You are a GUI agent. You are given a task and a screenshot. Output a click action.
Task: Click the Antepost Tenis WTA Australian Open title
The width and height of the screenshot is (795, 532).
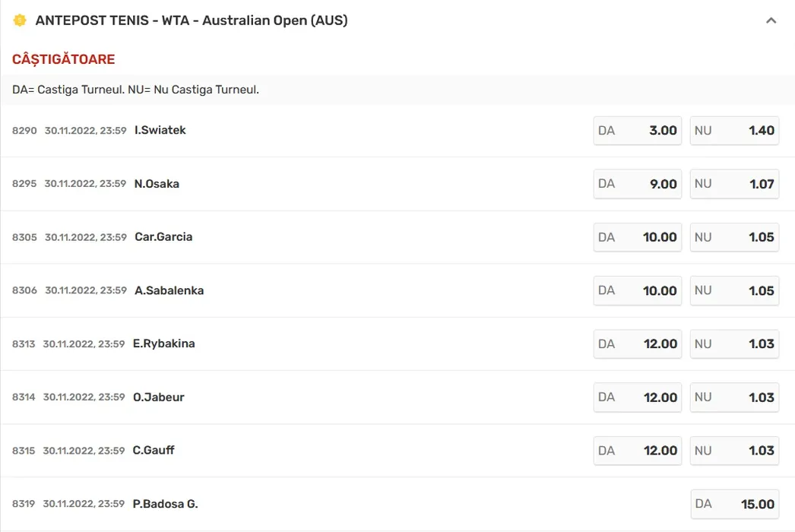(x=192, y=21)
